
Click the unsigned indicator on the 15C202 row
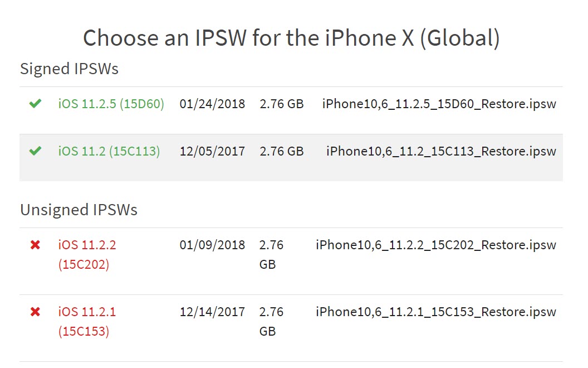pyautogui.click(x=35, y=244)
